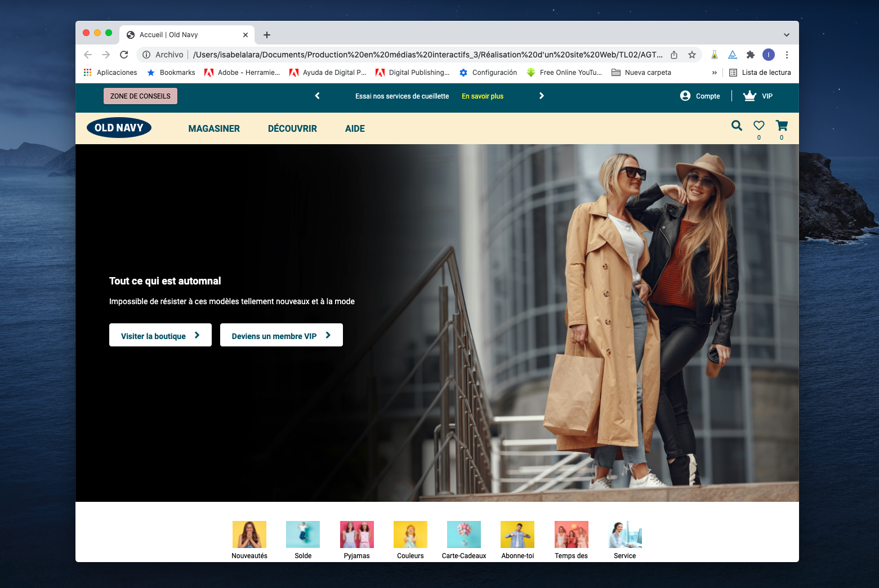This screenshot has width=879, height=588.
Task: Open the wishlist heart icon
Action: [x=759, y=126]
